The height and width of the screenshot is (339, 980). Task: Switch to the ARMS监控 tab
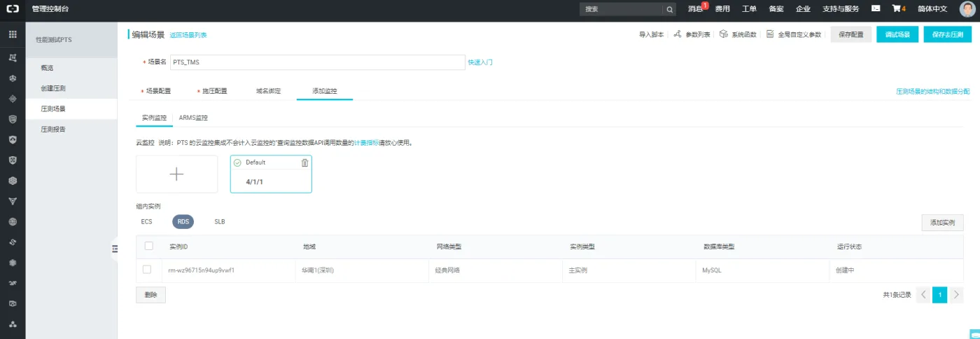(193, 118)
